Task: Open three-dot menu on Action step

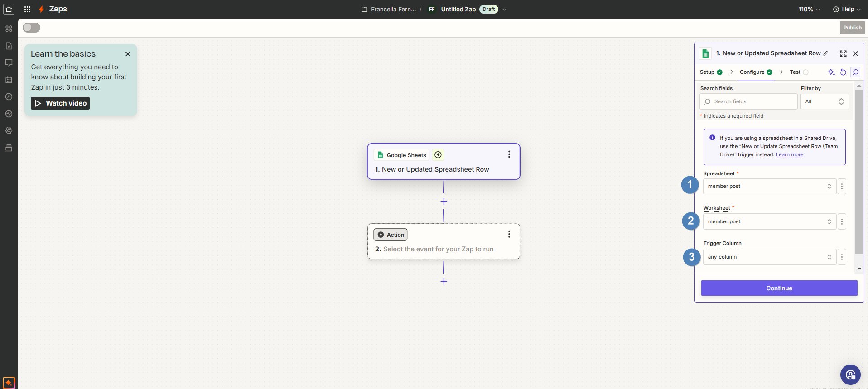Action: pos(509,234)
